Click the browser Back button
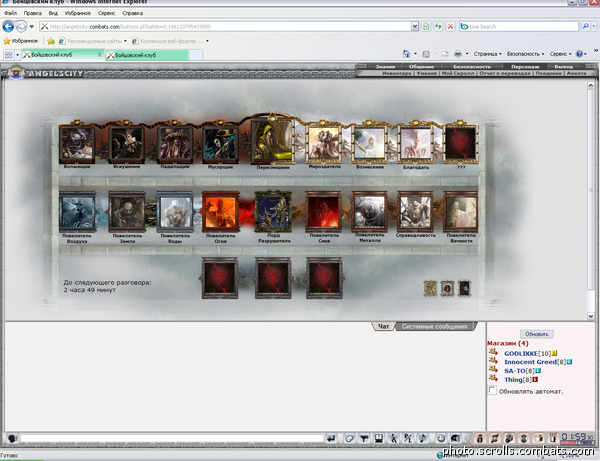Viewport: 600px width, 461px height. tap(8, 26)
